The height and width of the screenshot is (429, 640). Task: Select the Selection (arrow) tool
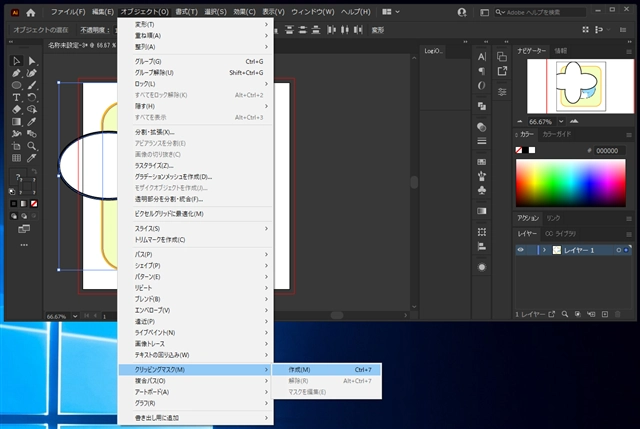coord(17,61)
